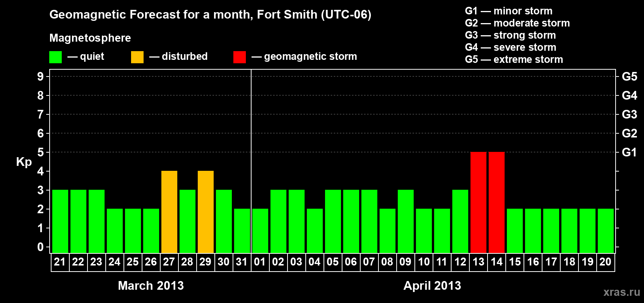
Task: Click the April 2013 month label
Action: pyautogui.click(x=432, y=286)
